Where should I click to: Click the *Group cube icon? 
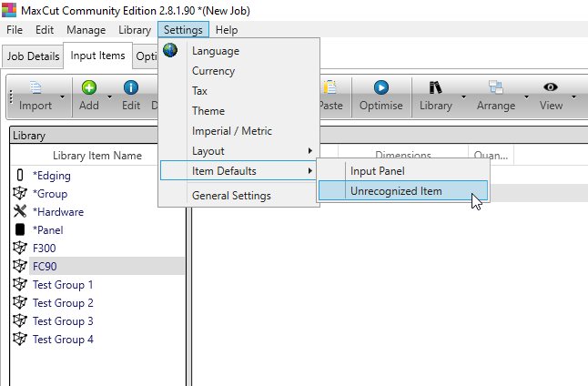coord(20,193)
